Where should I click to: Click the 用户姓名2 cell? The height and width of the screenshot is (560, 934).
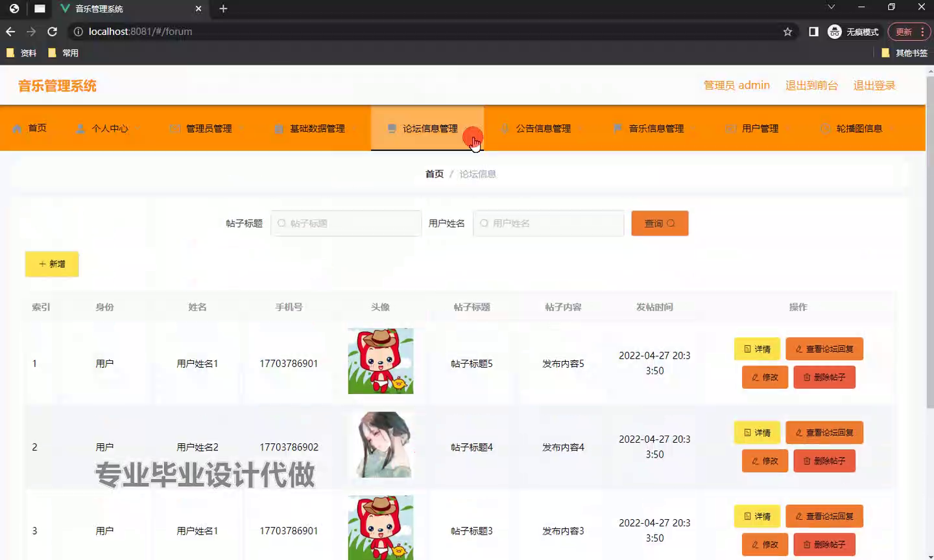(x=197, y=447)
